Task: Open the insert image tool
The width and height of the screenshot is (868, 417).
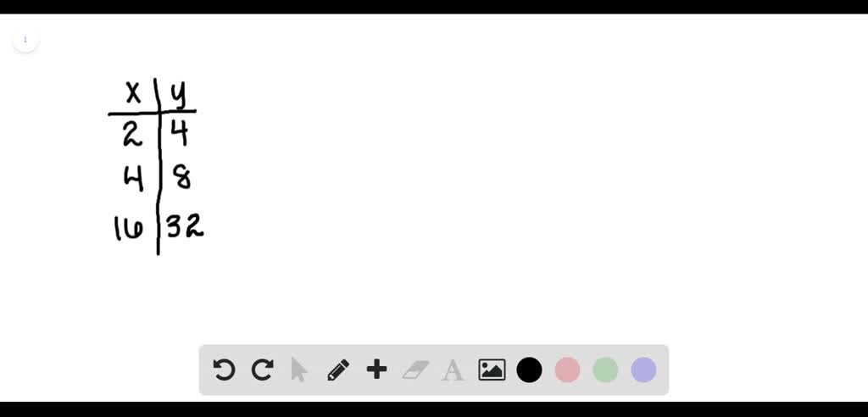Action: pos(492,370)
